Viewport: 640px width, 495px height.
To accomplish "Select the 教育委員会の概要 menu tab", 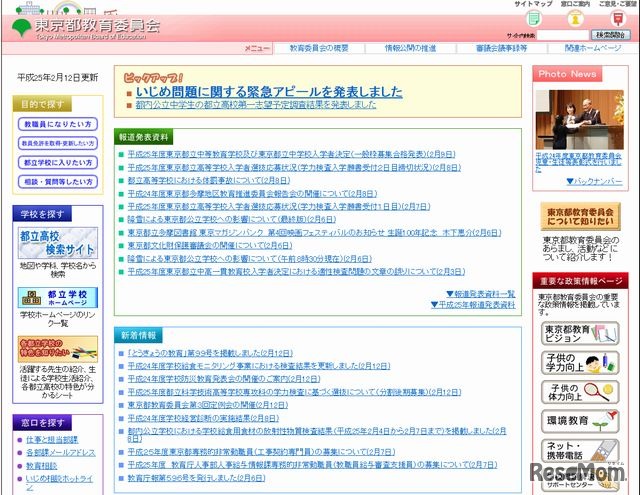I will point(318,48).
